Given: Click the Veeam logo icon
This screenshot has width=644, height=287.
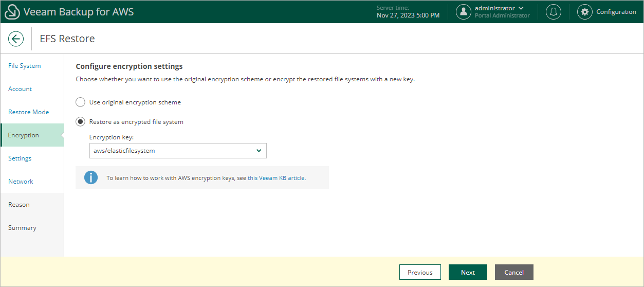Looking at the screenshot, I should click(12, 12).
